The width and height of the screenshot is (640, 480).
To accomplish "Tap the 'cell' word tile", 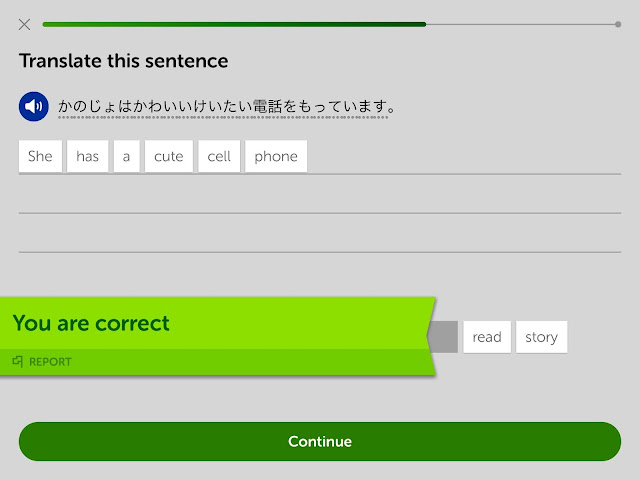I will pyautogui.click(x=219, y=156).
